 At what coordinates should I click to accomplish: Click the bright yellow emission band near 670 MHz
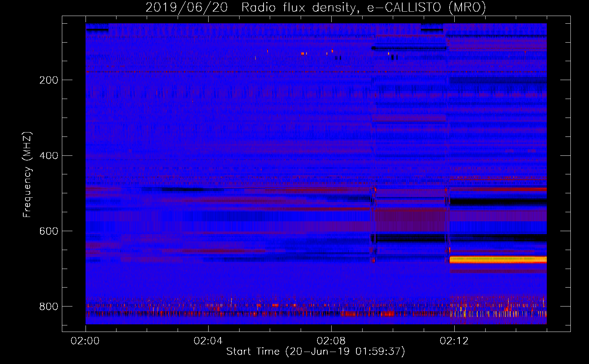pos(498,260)
